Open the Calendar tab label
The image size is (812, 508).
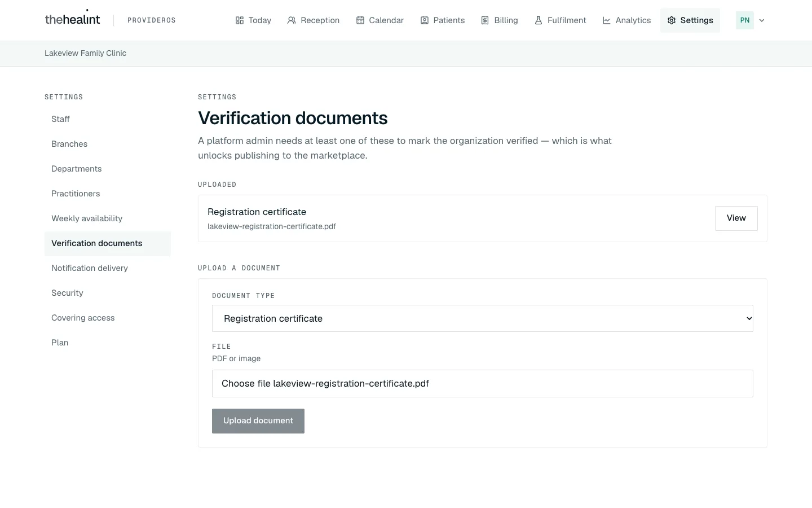pyautogui.click(x=386, y=20)
